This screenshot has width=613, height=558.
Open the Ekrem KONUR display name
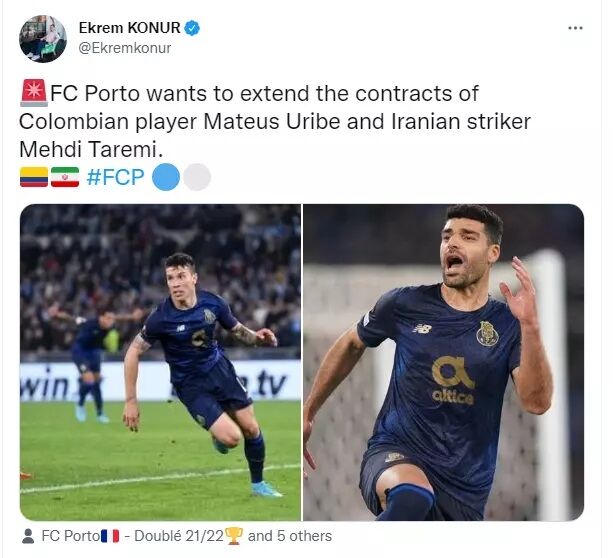129,28
